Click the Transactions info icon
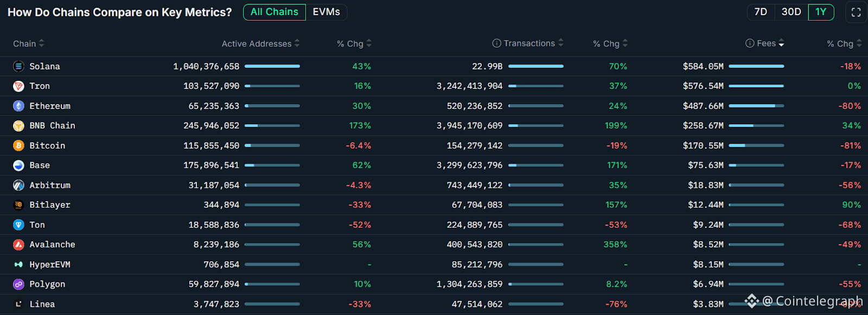The height and width of the screenshot is (315, 868). (496, 43)
